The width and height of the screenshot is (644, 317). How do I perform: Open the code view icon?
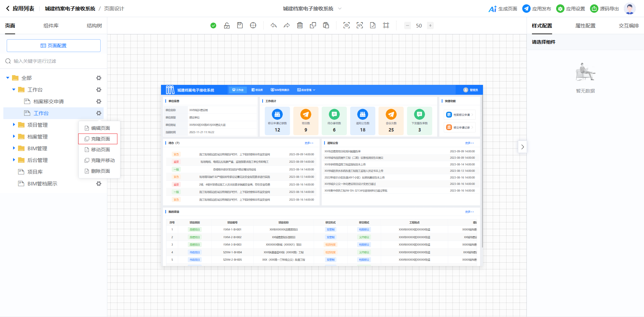[x=360, y=25]
